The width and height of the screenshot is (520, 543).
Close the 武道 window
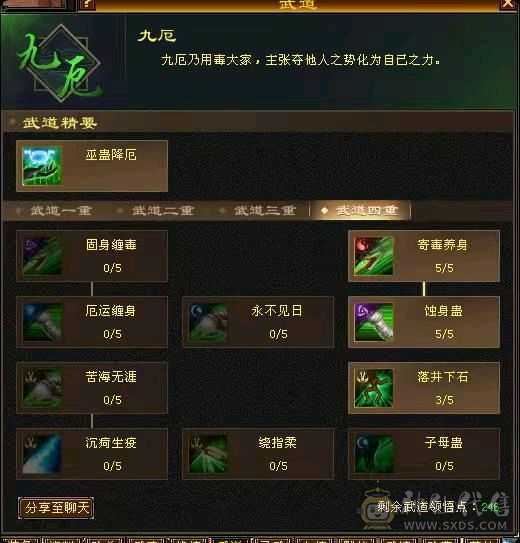508,4
